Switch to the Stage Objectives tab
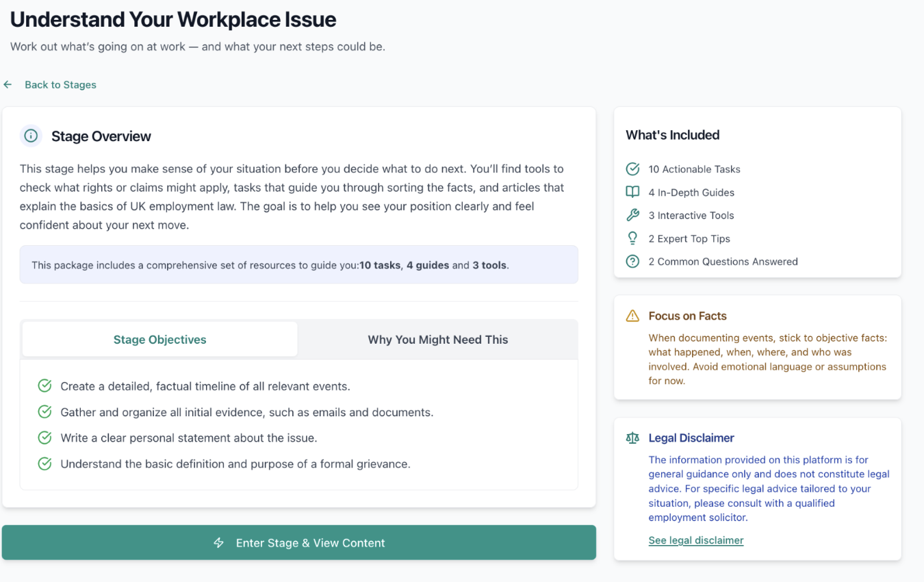This screenshot has height=582, width=924. [159, 339]
